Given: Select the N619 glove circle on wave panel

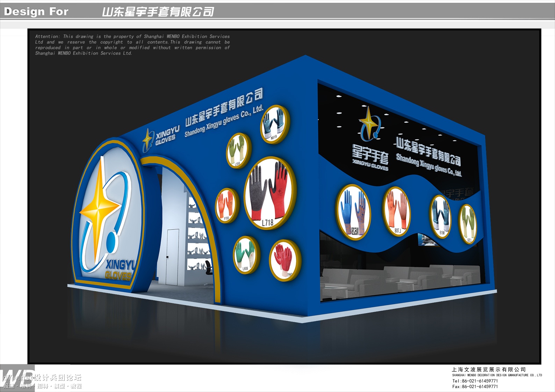Looking at the screenshot, I should (x=440, y=216).
